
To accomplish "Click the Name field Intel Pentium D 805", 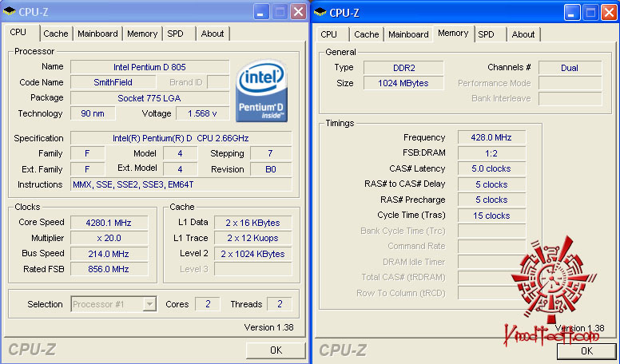I will coord(150,67).
